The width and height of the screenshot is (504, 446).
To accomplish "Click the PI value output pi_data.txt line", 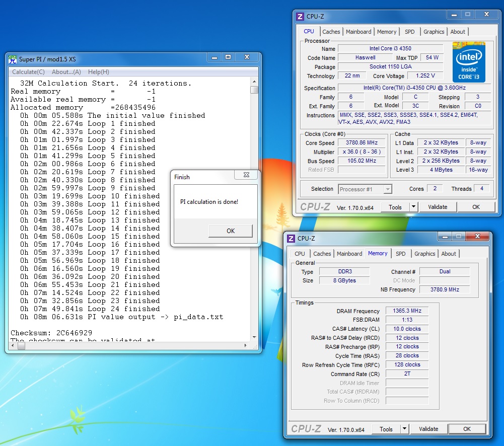I will (121, 317).
